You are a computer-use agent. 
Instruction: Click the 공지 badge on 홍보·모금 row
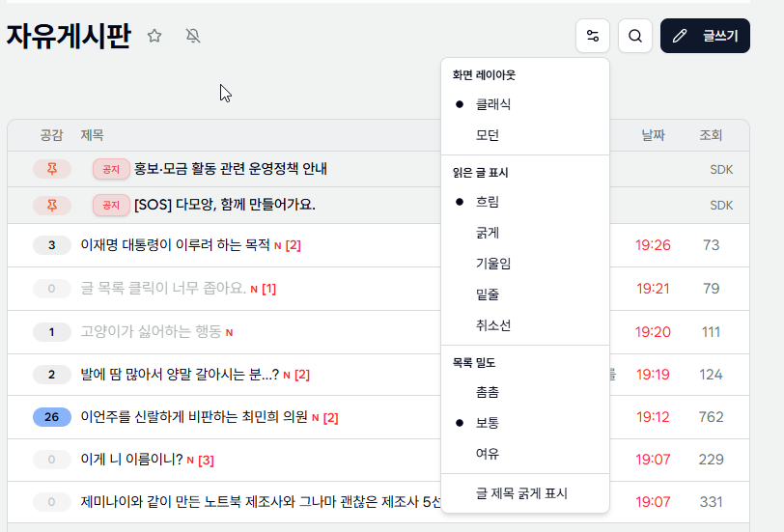tap(111, 169)
